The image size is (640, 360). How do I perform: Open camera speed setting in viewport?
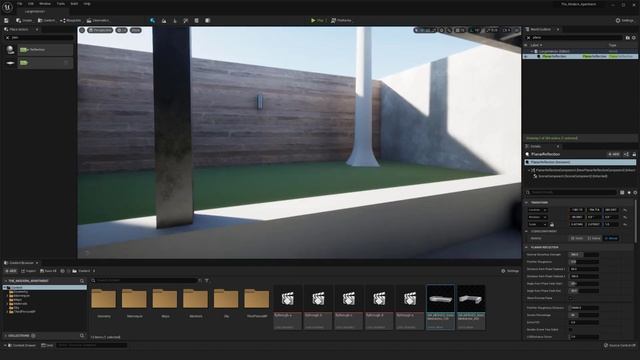[x=507, y=30]
